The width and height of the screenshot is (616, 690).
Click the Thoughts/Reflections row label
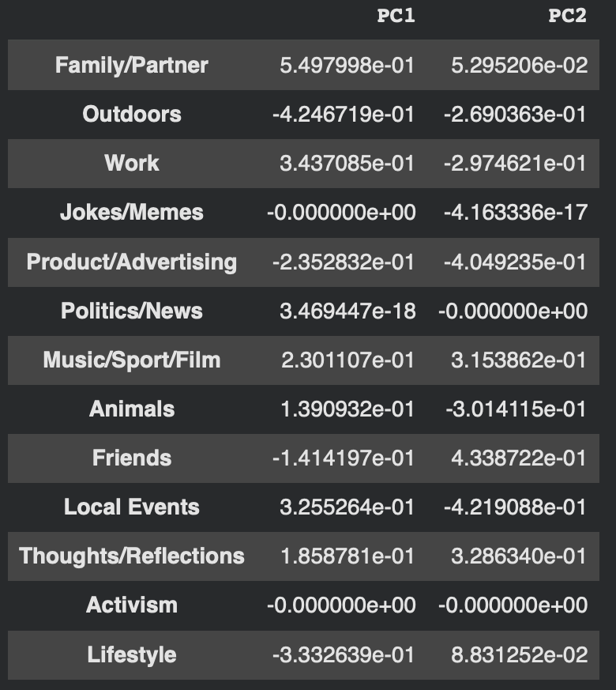tap(132, 556)
